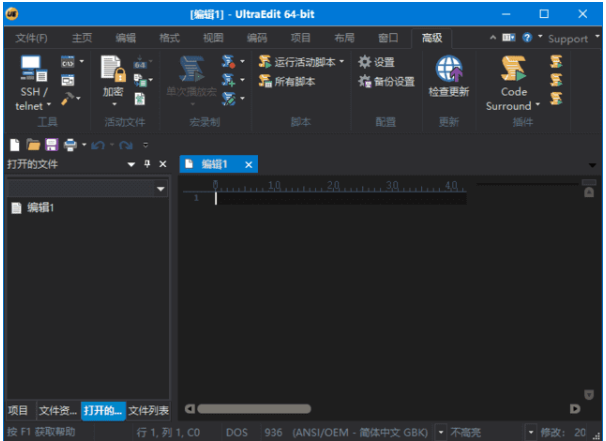Click the ribbon layout mode icon near help

[x=509, y=37]
